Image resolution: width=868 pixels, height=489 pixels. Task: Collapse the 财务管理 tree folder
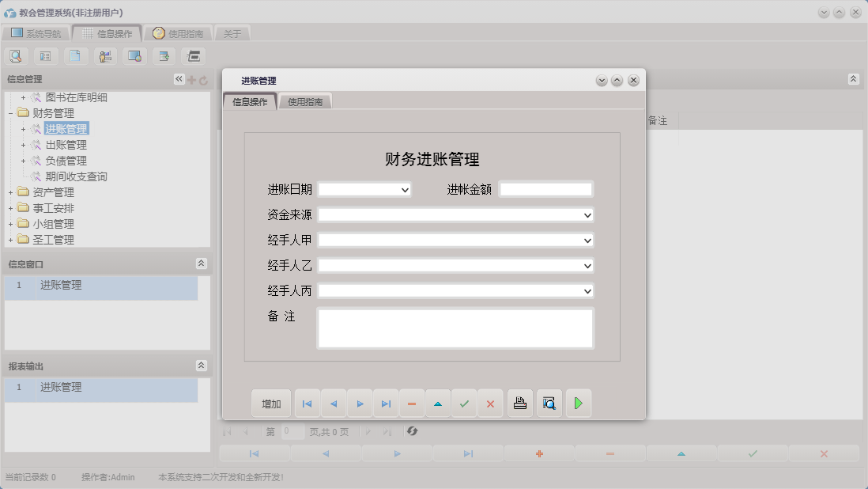coord(9,112)
